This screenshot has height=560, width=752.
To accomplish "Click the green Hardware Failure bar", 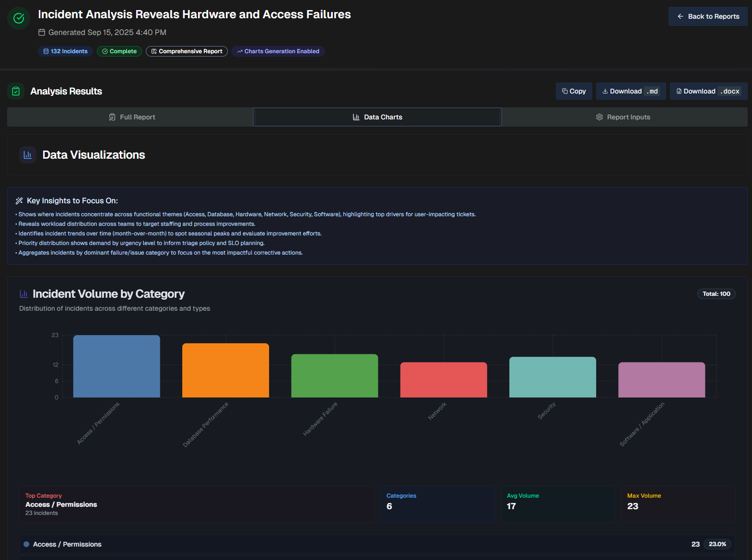I will tap(335, 375).
